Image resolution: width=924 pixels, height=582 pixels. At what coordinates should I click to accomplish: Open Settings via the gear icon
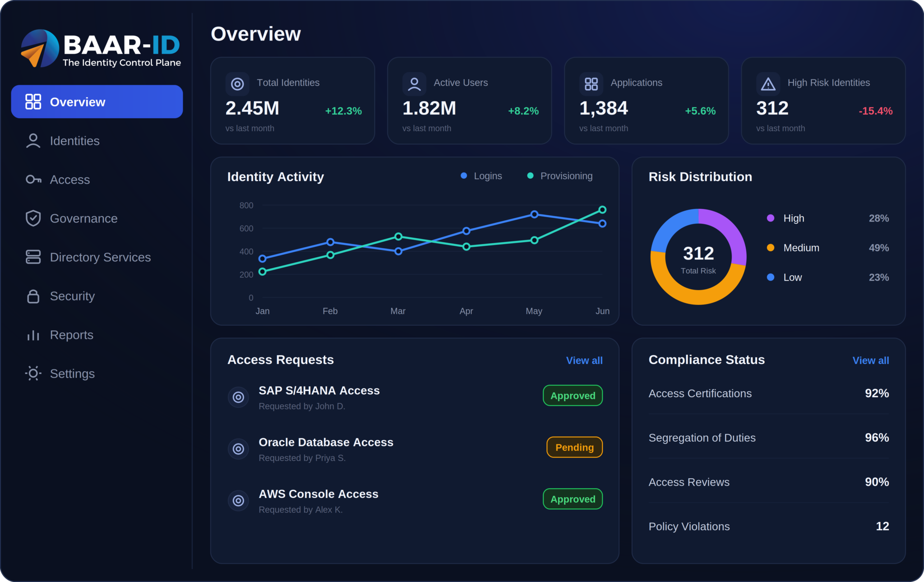33,374
